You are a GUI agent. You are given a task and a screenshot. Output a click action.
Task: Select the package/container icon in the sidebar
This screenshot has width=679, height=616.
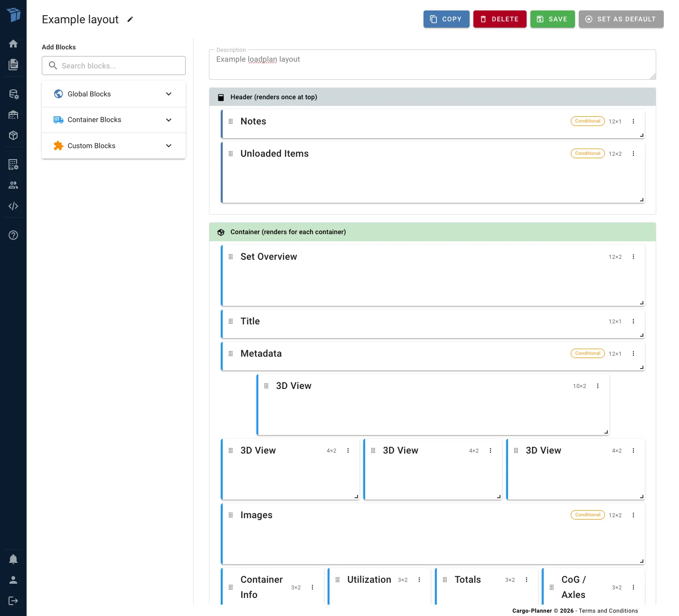[13, 135]
